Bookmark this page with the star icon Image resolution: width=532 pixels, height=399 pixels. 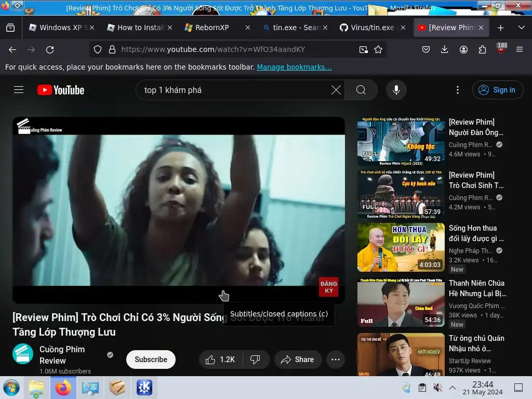pos(378,49)
